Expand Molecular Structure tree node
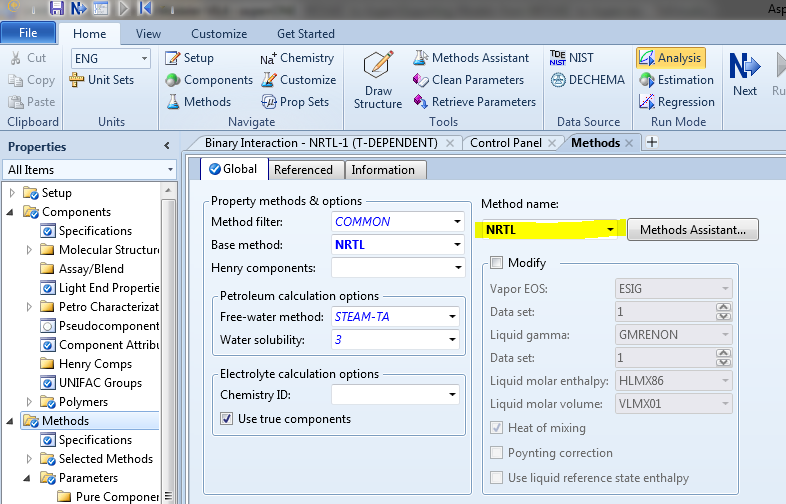 click(29, 250)
